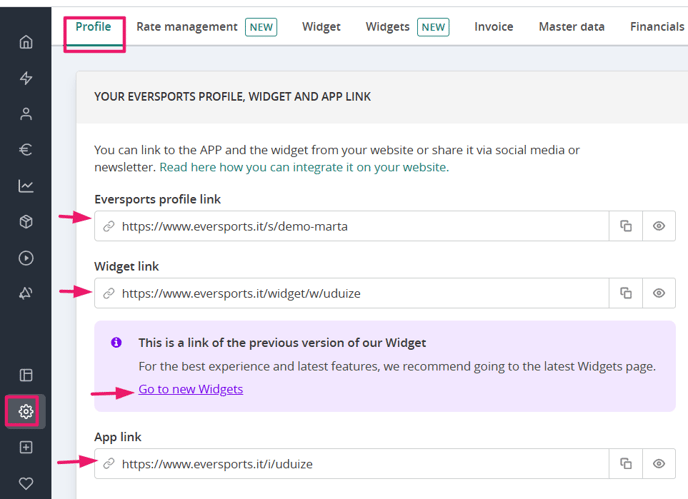Preview the Eversports profile link with eye icon
This screenshot has height=499, width=688.
(x=659, y=226)
